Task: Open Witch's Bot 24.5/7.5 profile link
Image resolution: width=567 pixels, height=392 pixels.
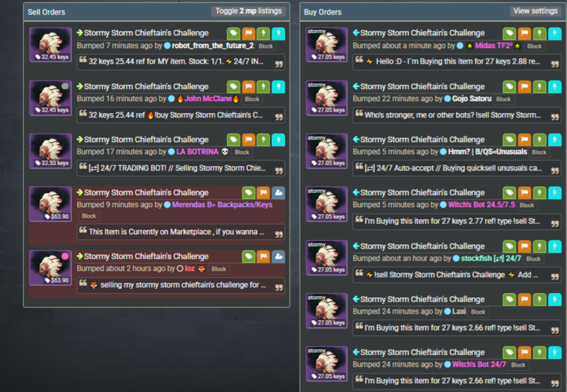Action: pos(481,205)
